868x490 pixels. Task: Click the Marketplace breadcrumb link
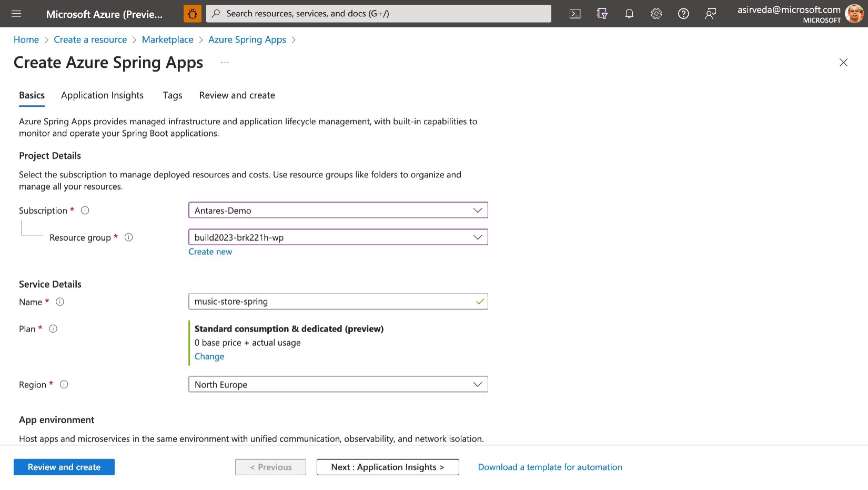pyautogui.click(x=168, y=39)
